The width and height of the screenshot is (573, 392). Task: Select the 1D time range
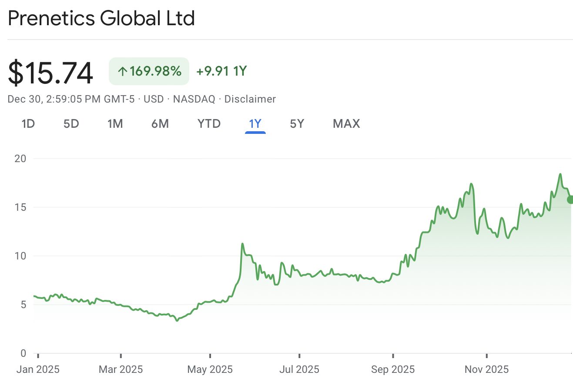pyautogui.click(x=28, y=123)
